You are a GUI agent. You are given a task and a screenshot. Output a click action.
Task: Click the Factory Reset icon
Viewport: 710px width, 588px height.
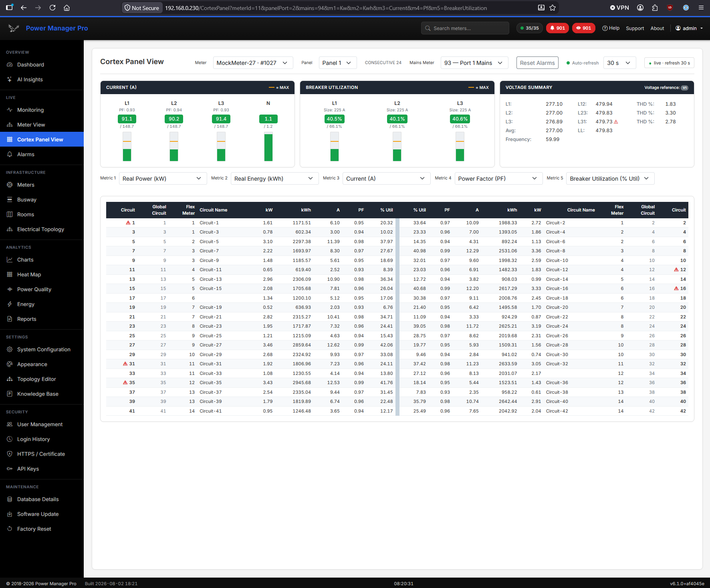point(10,529)
